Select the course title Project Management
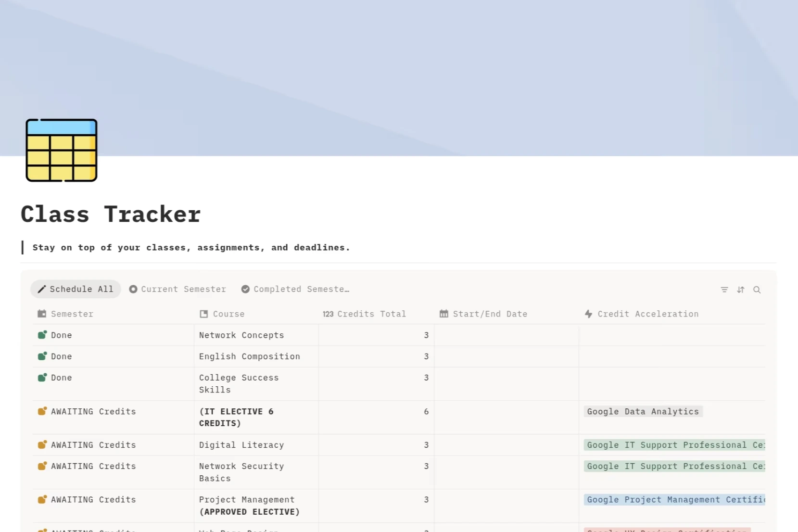The image size is (798, 532). click(246, 499)
